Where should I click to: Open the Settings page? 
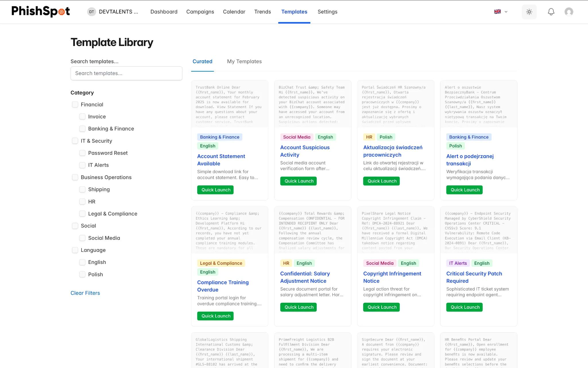(x=327, y=12)
